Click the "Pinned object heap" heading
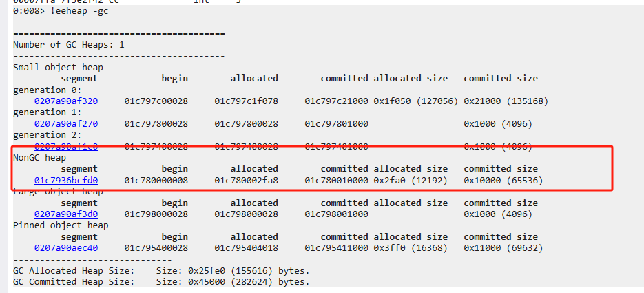 [61, 225]
